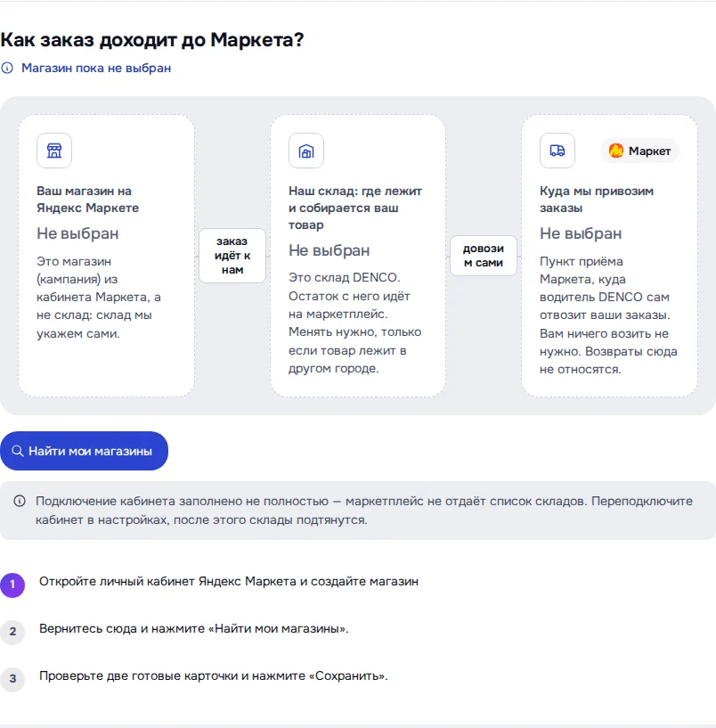716x728 pixels.
Task: Select the 'Куда мы привозим заказы' card
Action: coord(609,256)
